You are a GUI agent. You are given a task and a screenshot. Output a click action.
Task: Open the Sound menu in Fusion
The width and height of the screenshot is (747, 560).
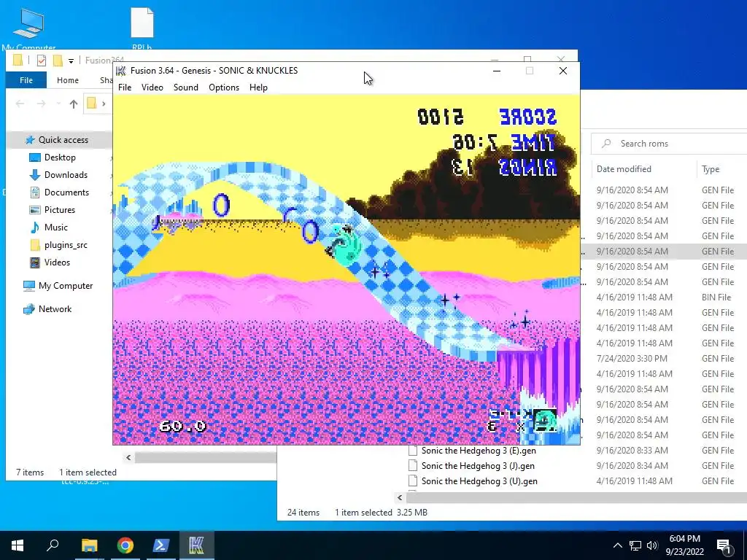(186, 87)
